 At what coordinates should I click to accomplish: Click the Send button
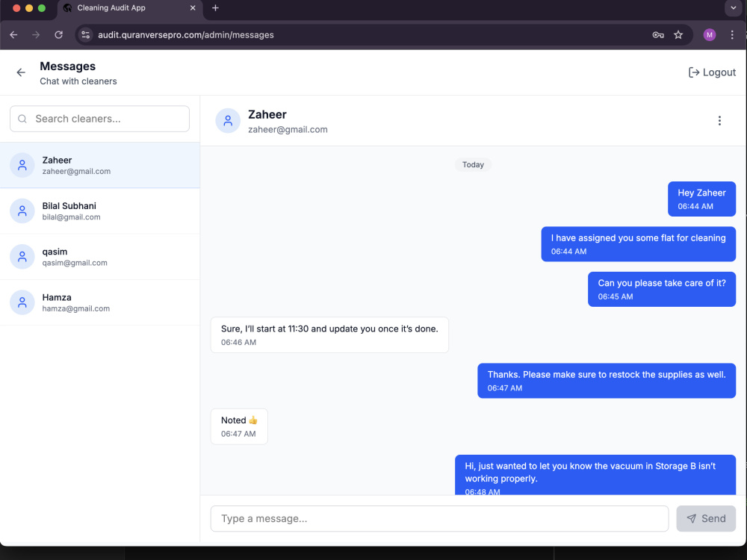(706, 519)
